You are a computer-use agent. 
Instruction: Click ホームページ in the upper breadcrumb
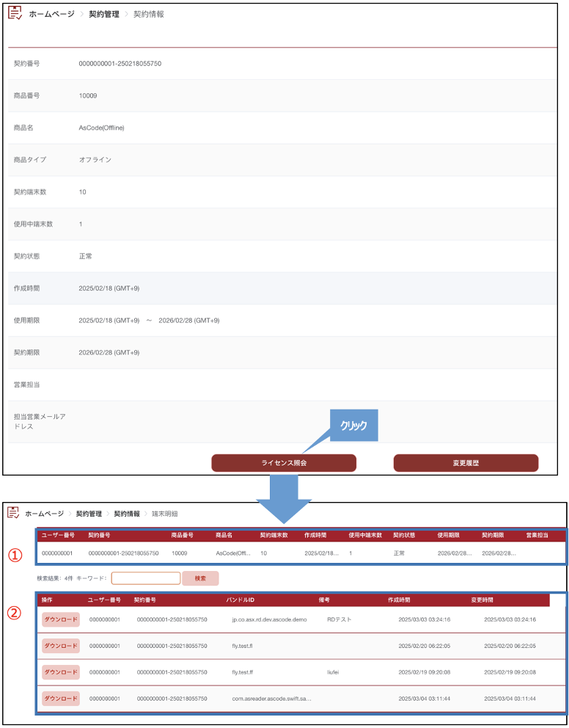(x=51, y=14)
